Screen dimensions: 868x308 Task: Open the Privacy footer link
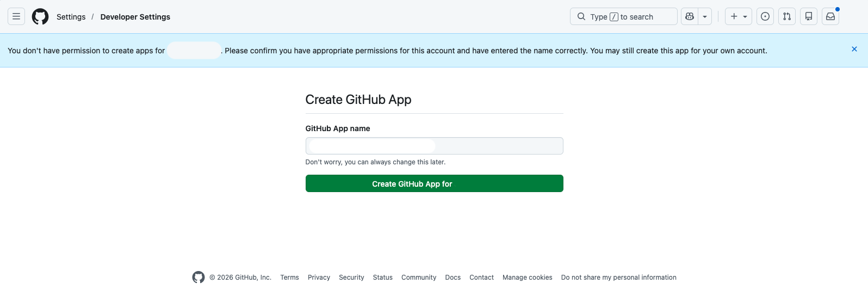click(x=319, y=278)
